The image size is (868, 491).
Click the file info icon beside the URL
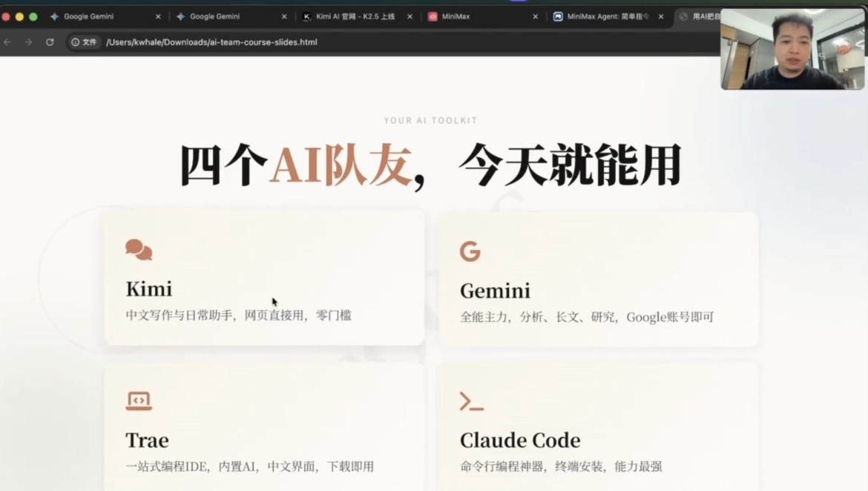(x=76, y=42)
